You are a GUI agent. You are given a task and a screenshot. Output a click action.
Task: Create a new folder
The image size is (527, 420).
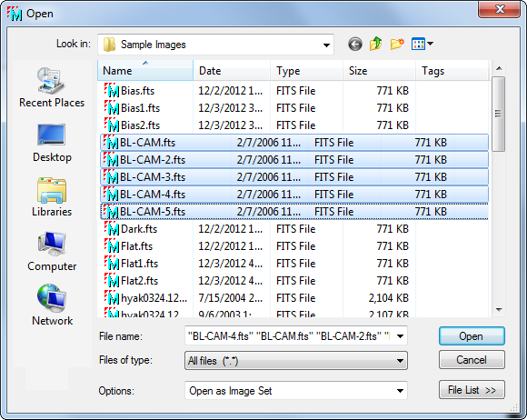(x=397, y=44)
